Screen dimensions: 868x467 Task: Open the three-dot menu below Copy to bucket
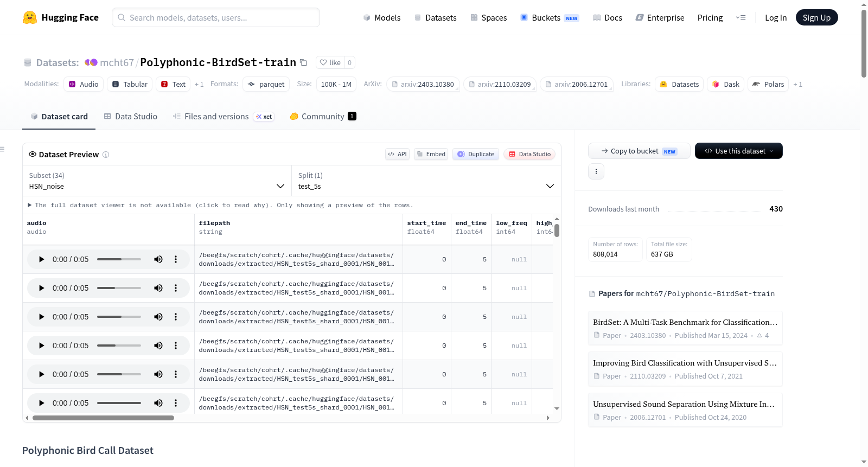coord(596,171)
